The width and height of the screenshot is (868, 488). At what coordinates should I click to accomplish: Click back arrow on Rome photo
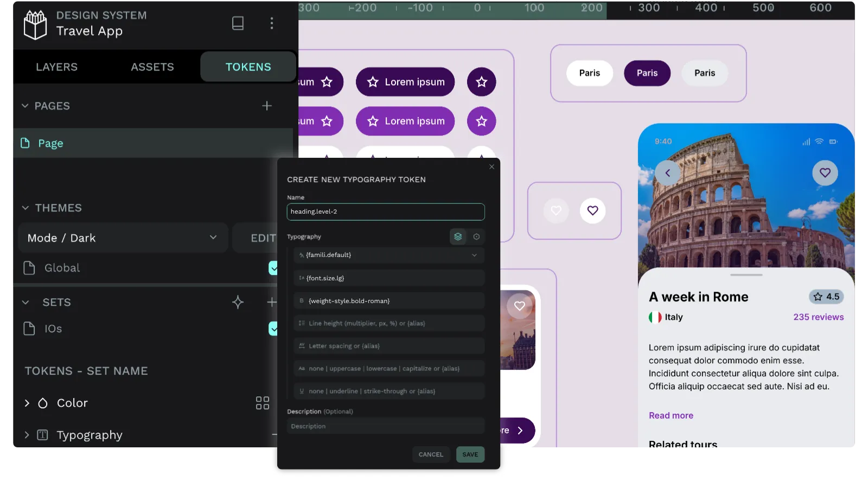[668, 173]
